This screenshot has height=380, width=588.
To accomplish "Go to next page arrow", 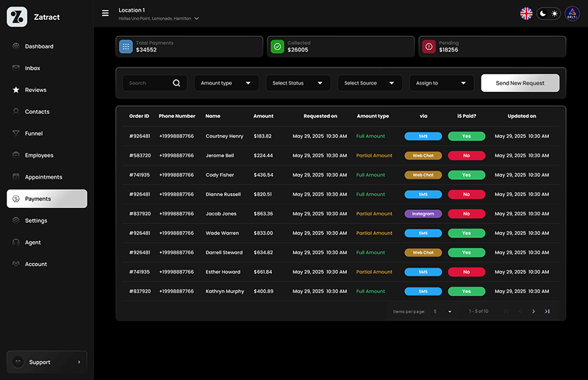I will click(534, 312).
